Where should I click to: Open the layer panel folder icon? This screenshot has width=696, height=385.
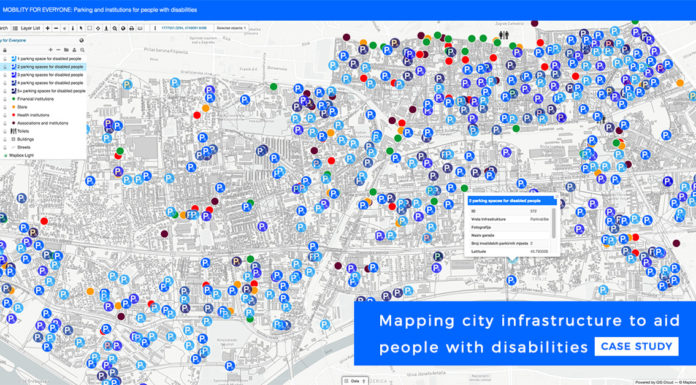pos(66,50)
